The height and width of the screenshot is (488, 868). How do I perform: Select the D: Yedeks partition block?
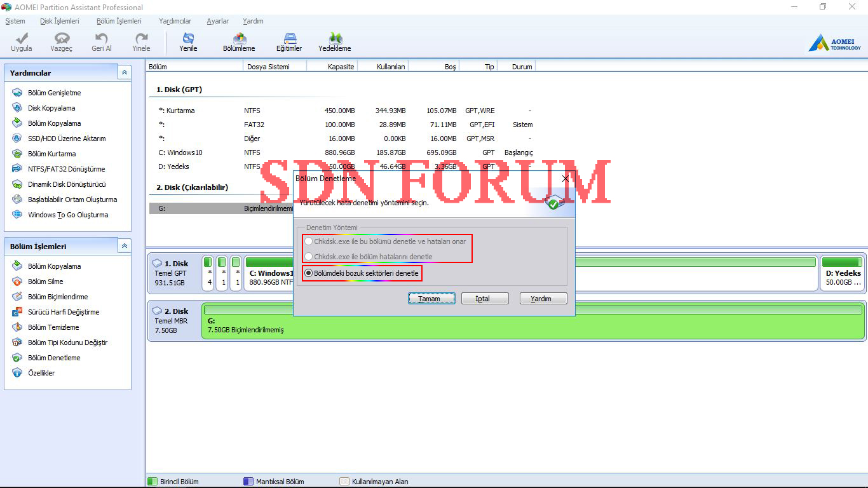(842, 273)
